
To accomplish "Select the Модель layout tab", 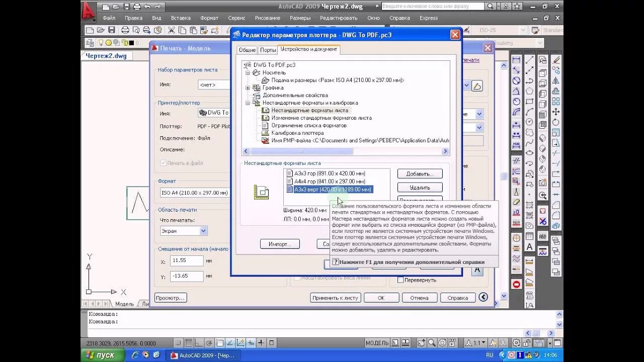I will (124, 304).
